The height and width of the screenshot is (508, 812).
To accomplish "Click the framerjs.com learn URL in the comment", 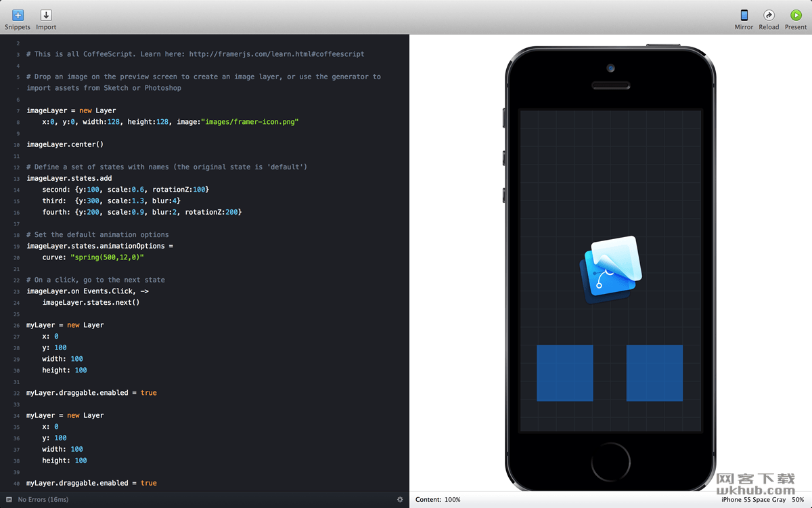I will tap(277, 54).
